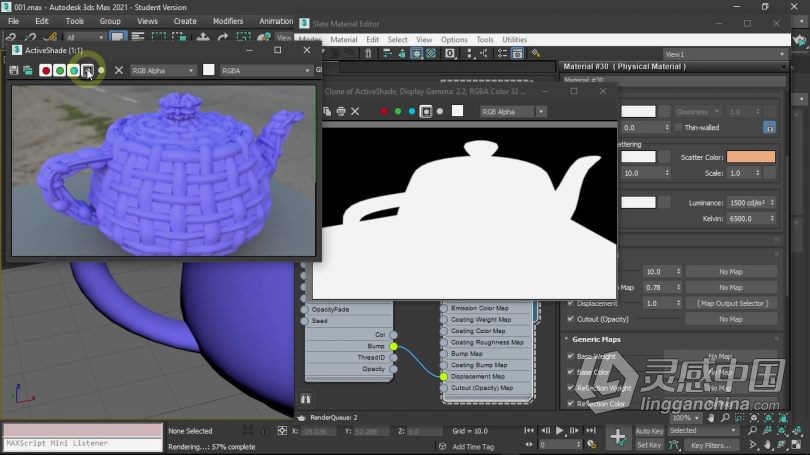Toggle Reflection Color checkbox

[571, 403]
